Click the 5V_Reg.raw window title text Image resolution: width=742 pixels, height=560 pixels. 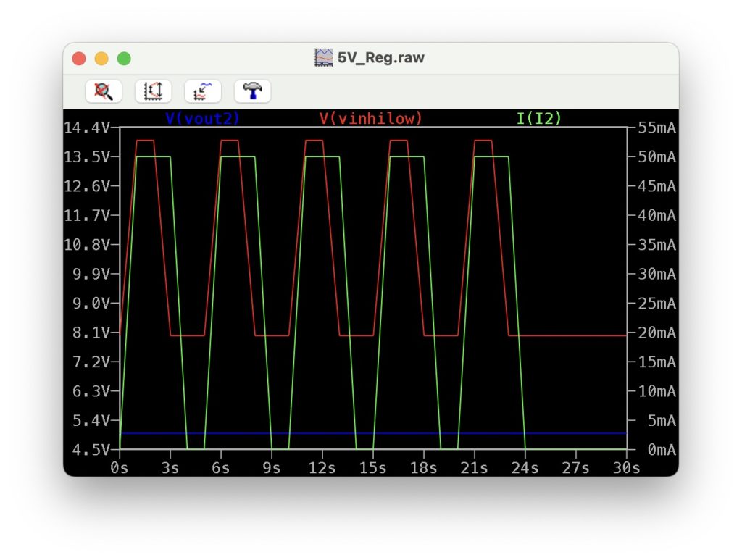(x=380, y=58)
